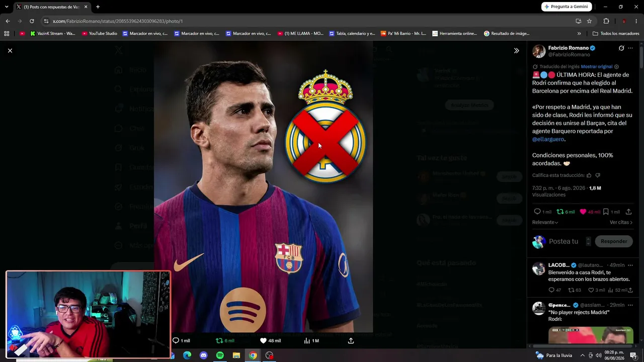Share the tweet from the side panel
The width and height of the screenshot is (644, 362).
pos(628,212)
